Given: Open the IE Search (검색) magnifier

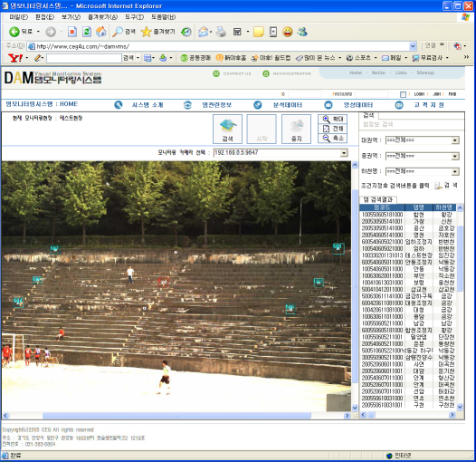Looking at the screenshot, I should click(x=124, y=32).
